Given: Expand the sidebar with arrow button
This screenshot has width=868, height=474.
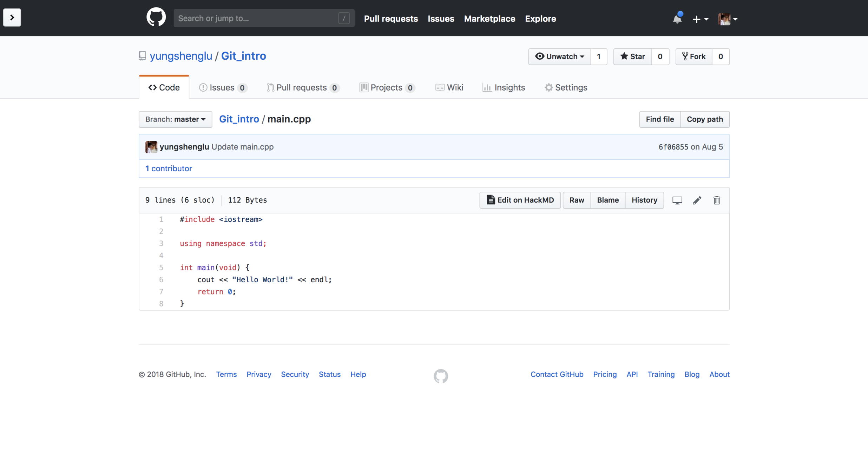Looking at the screenshot, I should (x=12, y=18).
